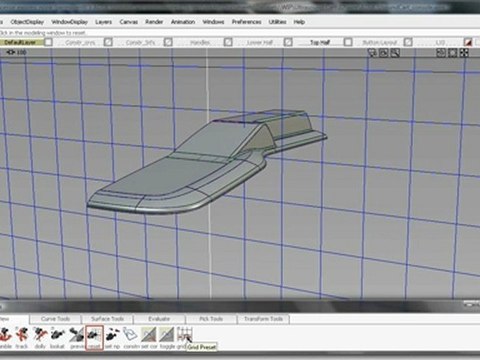This screenshot has height=360, width=480.
Task: Open the Help menu
Action: 299,22
